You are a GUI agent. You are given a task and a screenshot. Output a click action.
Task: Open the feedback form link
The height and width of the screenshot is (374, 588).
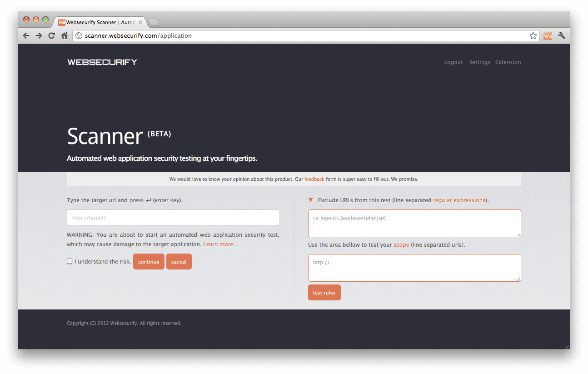click(314, 179)
